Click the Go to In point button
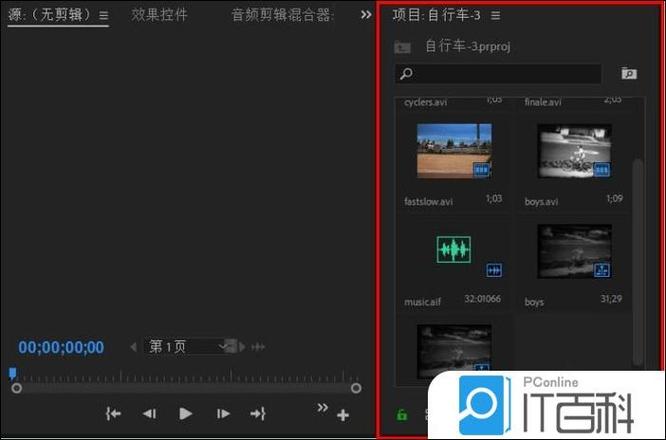The image size is (666, 440). (x=113, y=414)
